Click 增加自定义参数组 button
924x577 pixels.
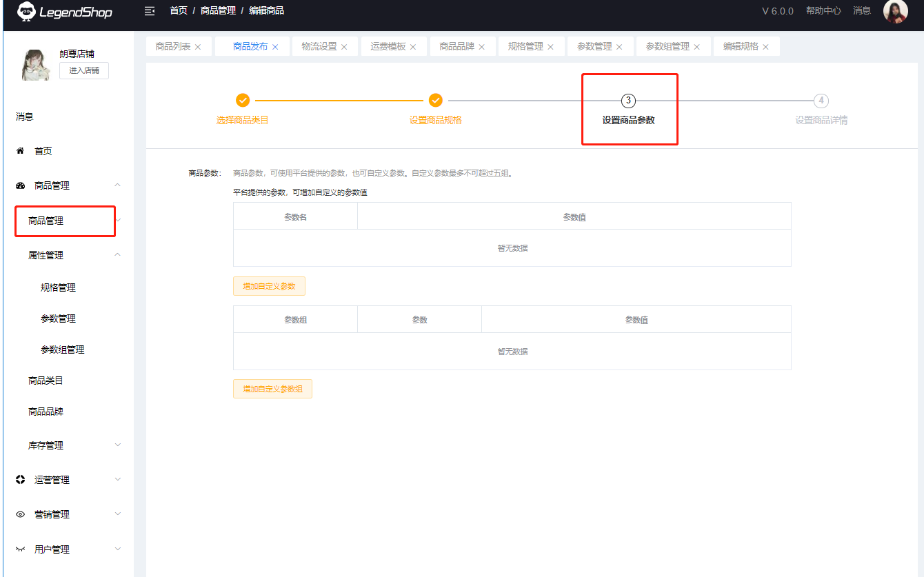pyautogui.click(x=272, y=389)
